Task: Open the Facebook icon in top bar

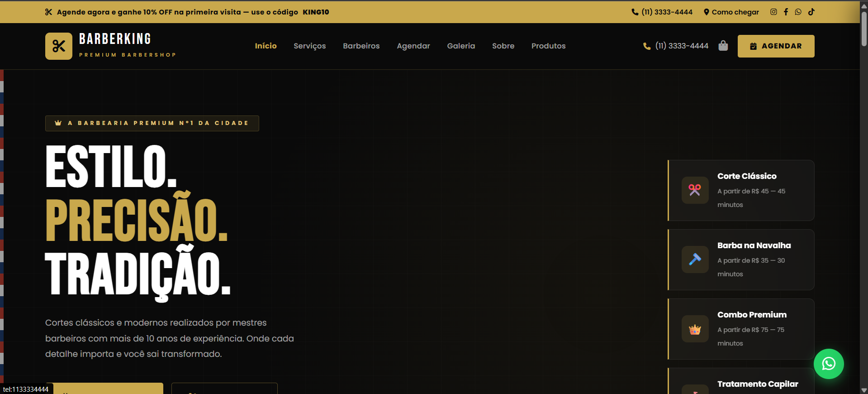Action: tap(786, 12)
